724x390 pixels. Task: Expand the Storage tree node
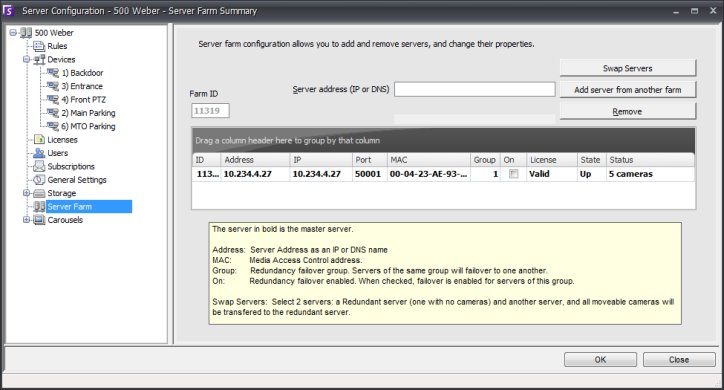click(x=26, y=193)
